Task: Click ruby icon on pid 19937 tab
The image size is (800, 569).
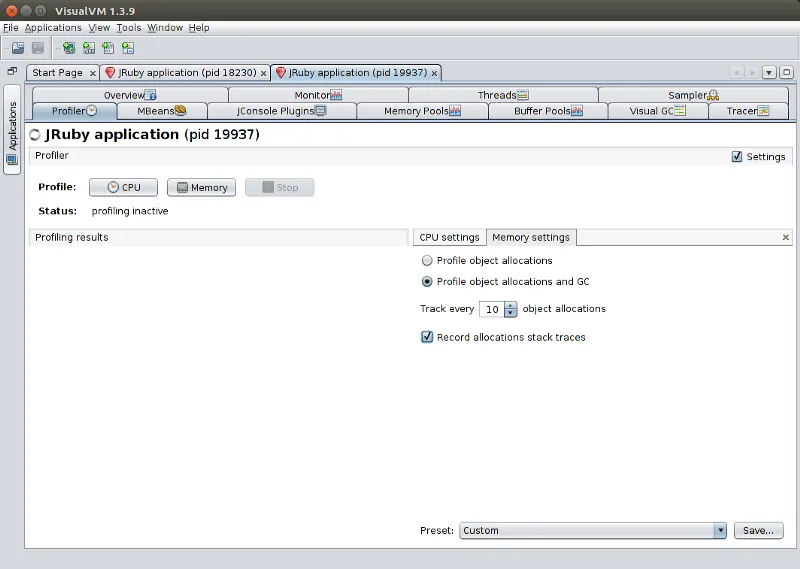Action: [x=281, y=73]
